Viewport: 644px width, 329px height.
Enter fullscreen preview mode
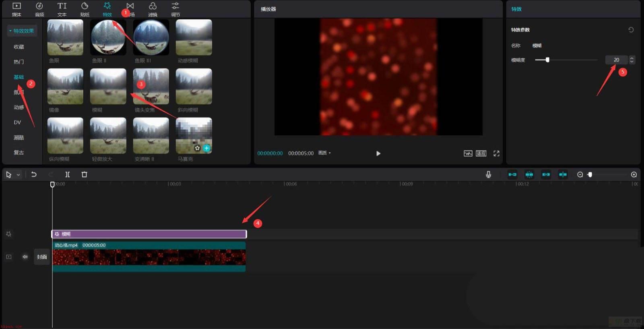pyautogui.click(x=496, y=153)
